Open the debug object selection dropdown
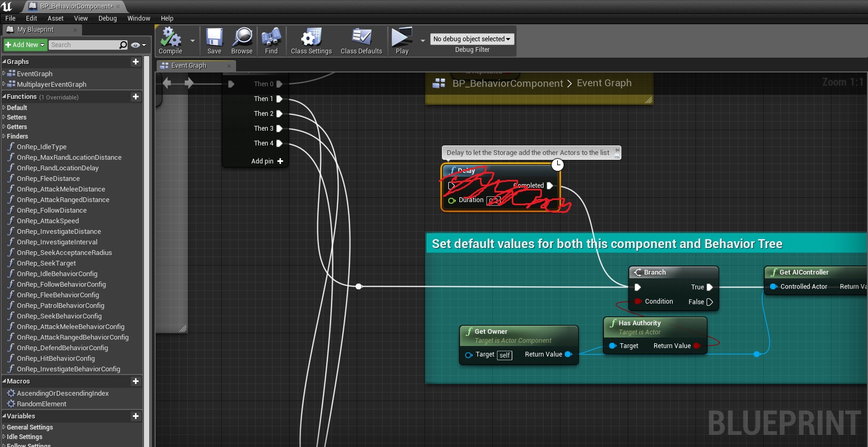 click(472, 39)
